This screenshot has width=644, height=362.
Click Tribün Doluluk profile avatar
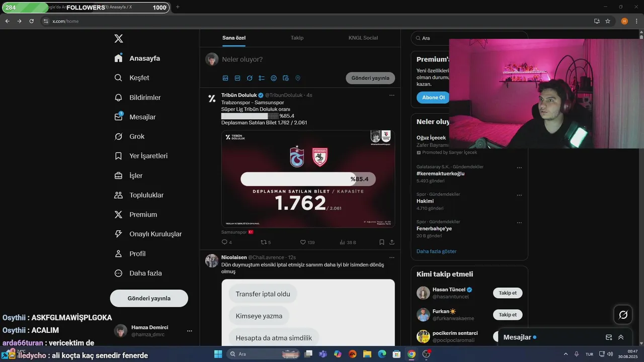click(212, 99)
